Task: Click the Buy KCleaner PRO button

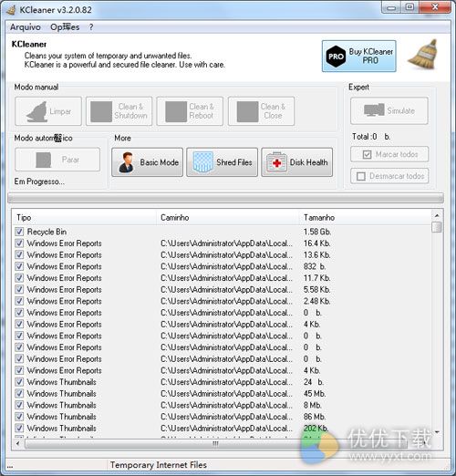Action: [358, 57]
